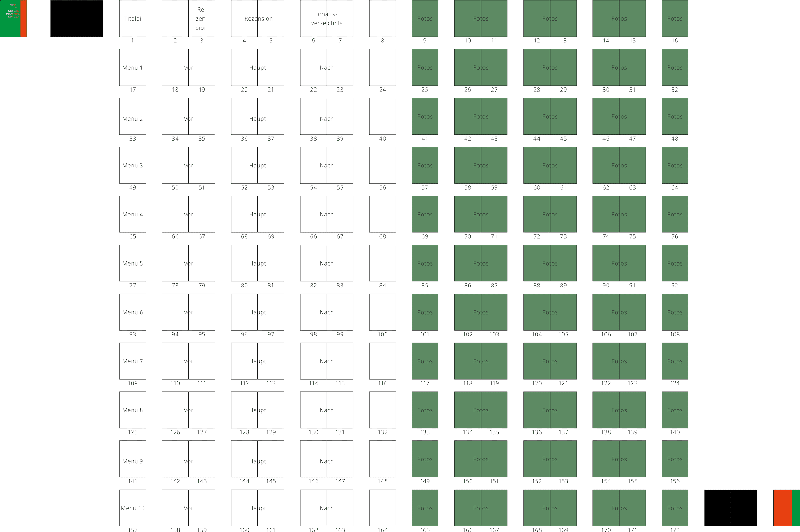
Task: Select the orange and green back cover thumbnail
Action: [x=787, y=508]
